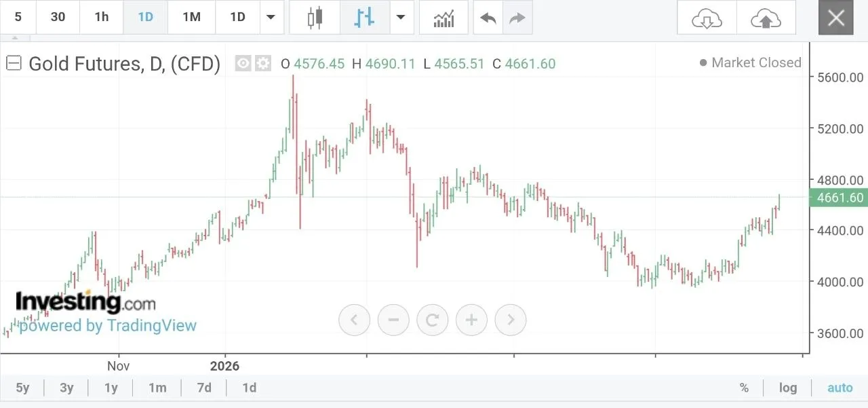
Task: Redo the chart action
Action: pos(517,18)
